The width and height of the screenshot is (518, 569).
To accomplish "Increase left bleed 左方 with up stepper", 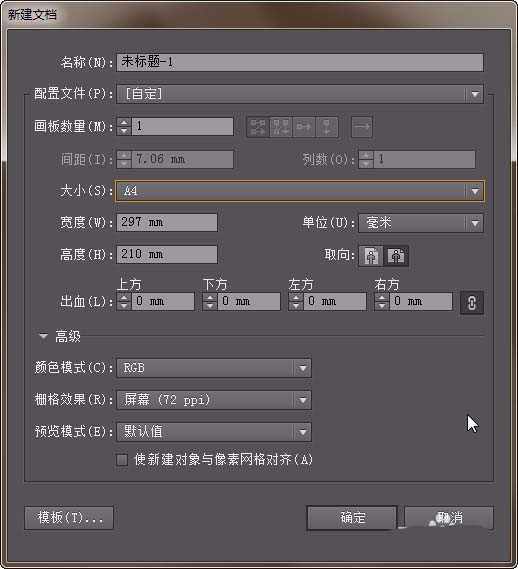I will pos(296,298).
